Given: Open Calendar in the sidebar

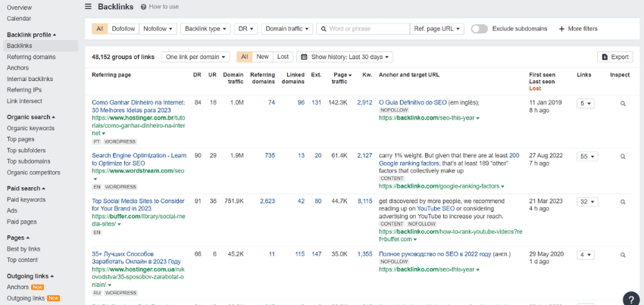Looking at the screenshot, I should (x=19, y=18).
